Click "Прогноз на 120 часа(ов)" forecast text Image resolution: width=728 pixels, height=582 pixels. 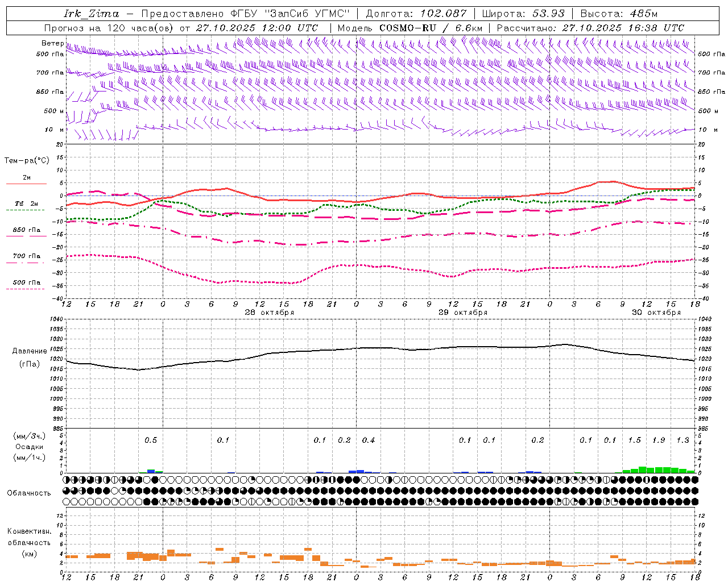[109, 28]
